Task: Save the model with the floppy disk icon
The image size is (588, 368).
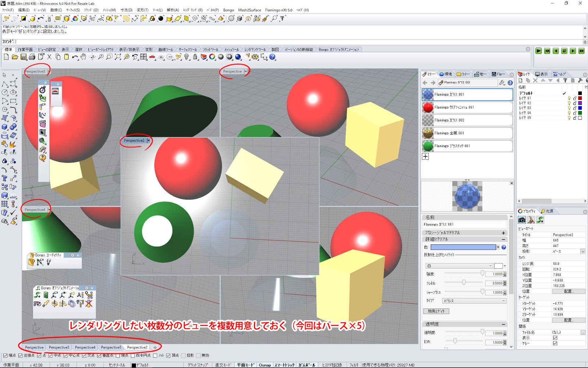Action: click(x=23, y=57)
